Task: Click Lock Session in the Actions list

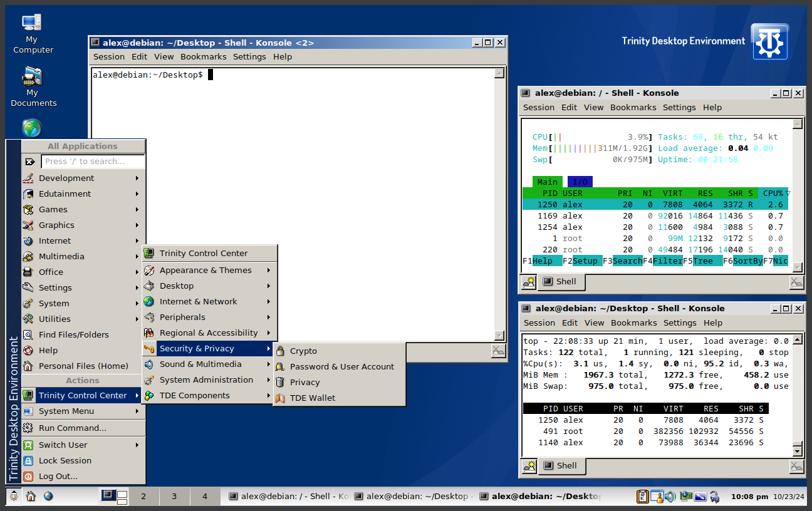Action: click(65, 461)
